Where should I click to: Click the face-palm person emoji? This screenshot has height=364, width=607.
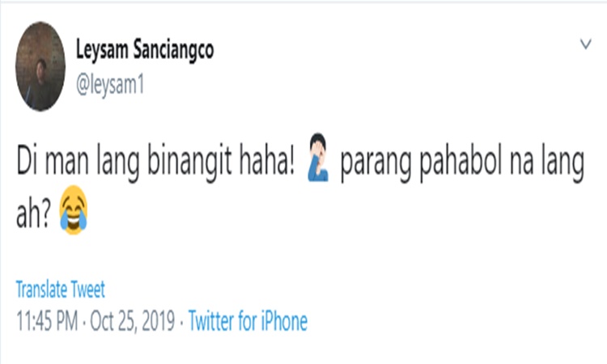319,158
